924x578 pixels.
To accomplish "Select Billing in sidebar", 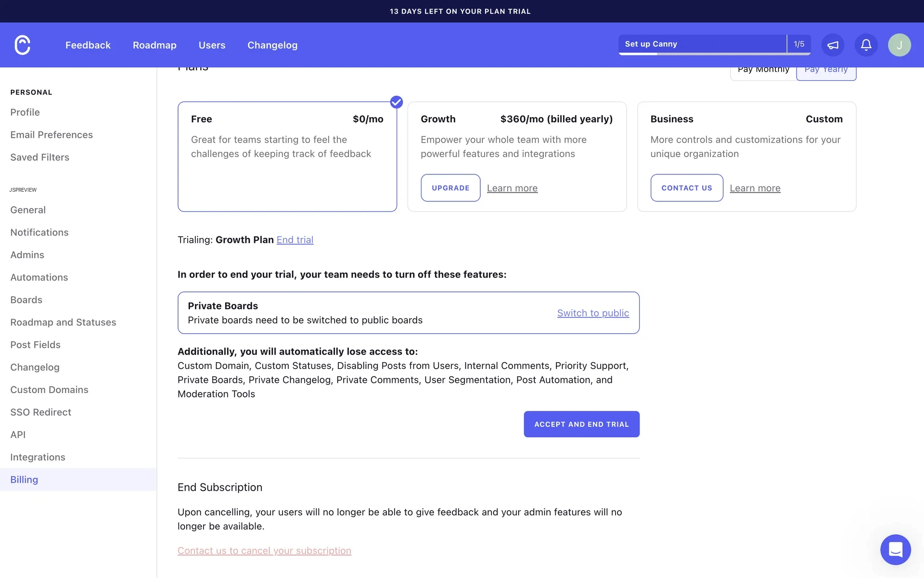I will pyautogui.click(x=78, y=480).
